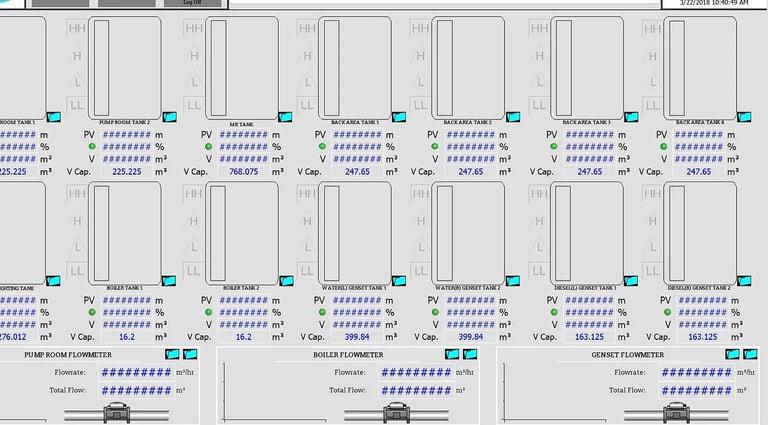The height and width of the screenshot is (425, 768).
Task: Open cyan trend icon beside Back Area Tank 4
Action: click(744, 117)
